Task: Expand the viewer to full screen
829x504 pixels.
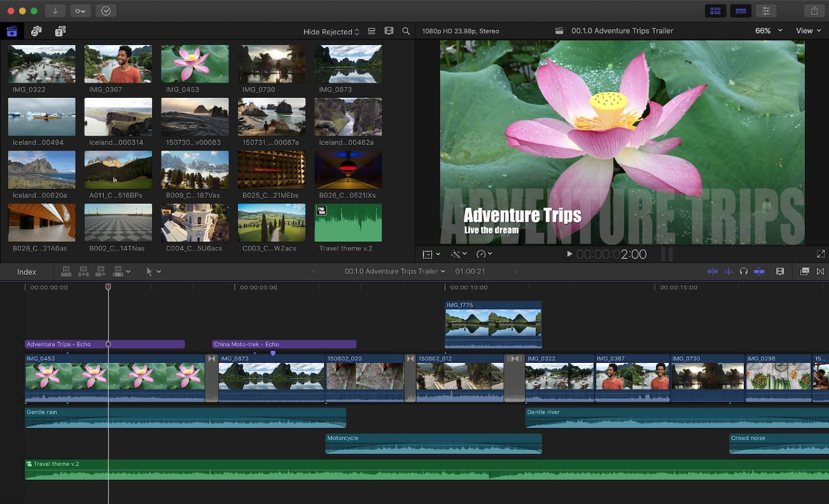Action: (x=821, y=253)
